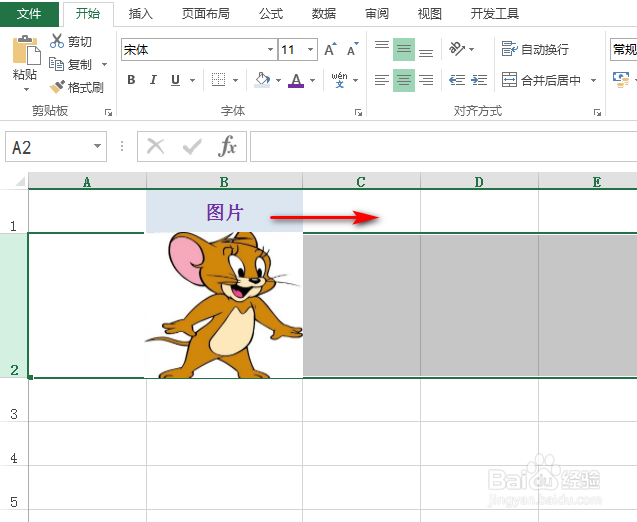Select the Jerry mouse picture
This screenshot has height=522, width=637.
[224, 305]
